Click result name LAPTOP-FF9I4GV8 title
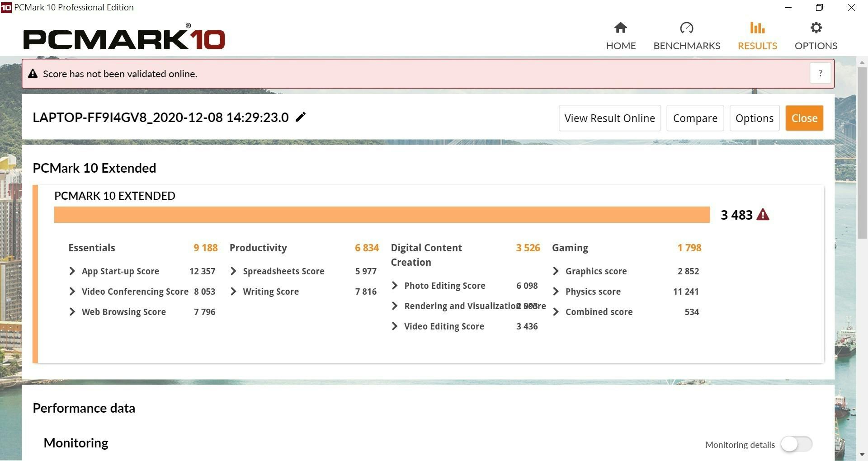Image resolution: width=868 pixels, height=461 pixels. (160, 118)
